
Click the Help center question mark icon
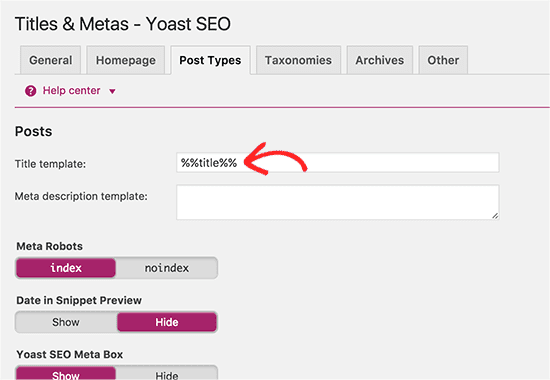pyautogui.click(x=31, y=91)
